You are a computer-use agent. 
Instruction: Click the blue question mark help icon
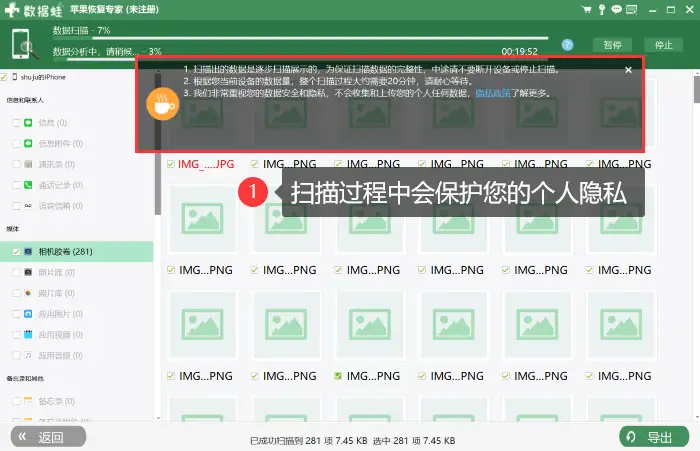pyautogui.click(x=567, y=45)
